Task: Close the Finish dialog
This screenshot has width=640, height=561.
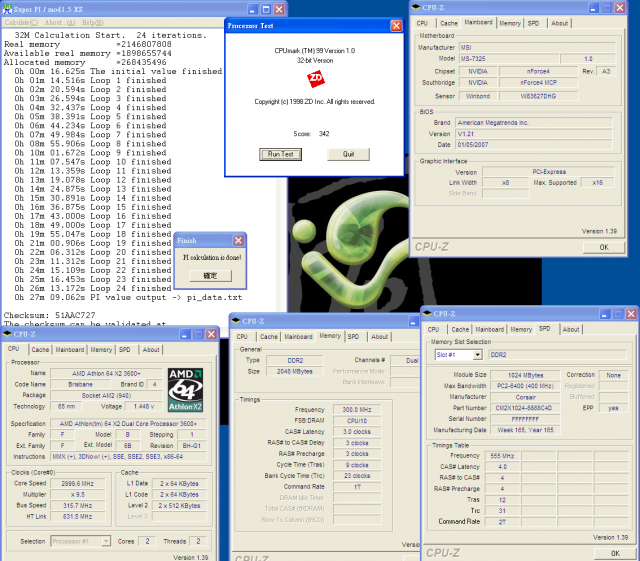Action: (239, 240)
